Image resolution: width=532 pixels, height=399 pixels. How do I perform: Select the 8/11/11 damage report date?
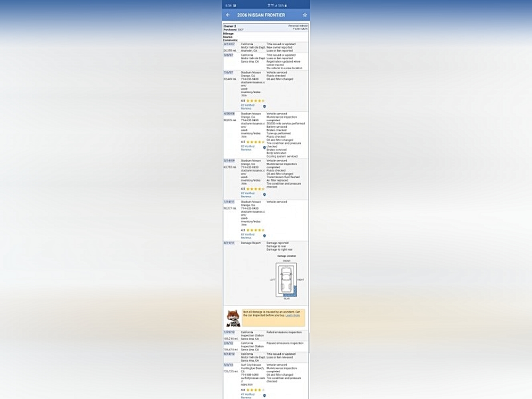(229, 243)
